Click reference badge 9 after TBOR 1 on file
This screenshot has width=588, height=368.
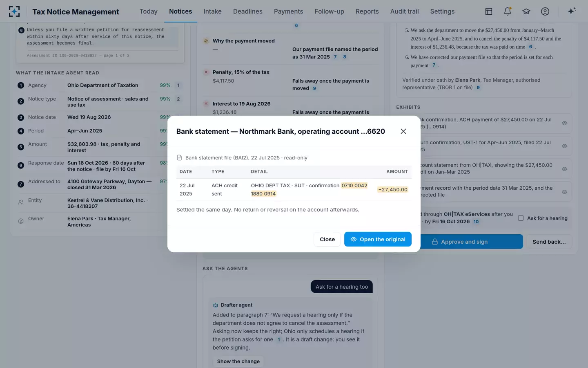(x=478, y=88)
